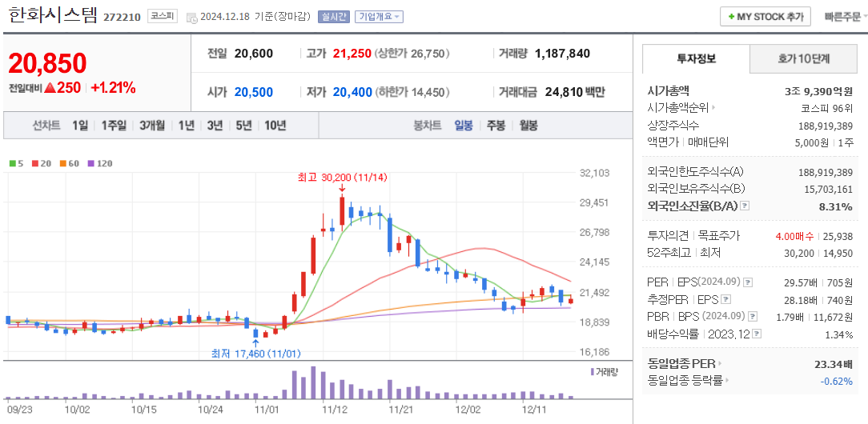
Task: Click the 최저 17,460 (11/01) chart label
Action: click(x=256, y=354)
